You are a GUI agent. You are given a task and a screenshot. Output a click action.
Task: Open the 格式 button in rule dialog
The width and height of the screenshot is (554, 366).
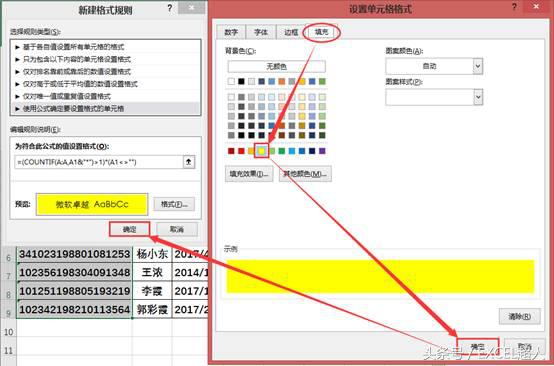[174, 204]
